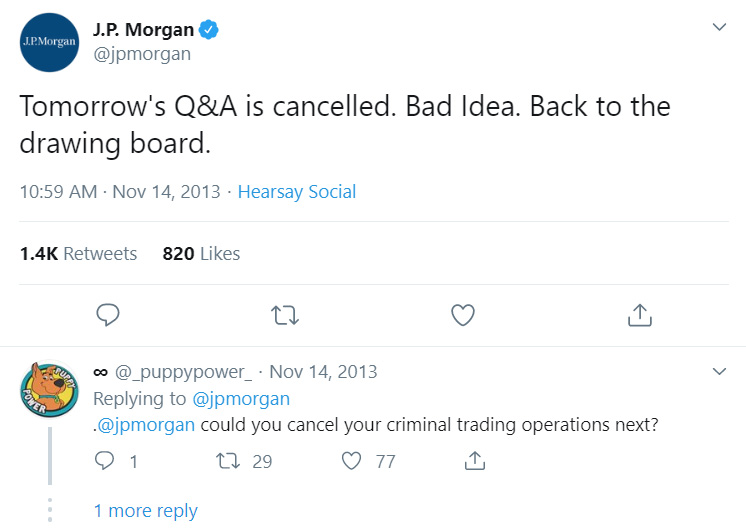Share the puppypower reply

[476, 461]
